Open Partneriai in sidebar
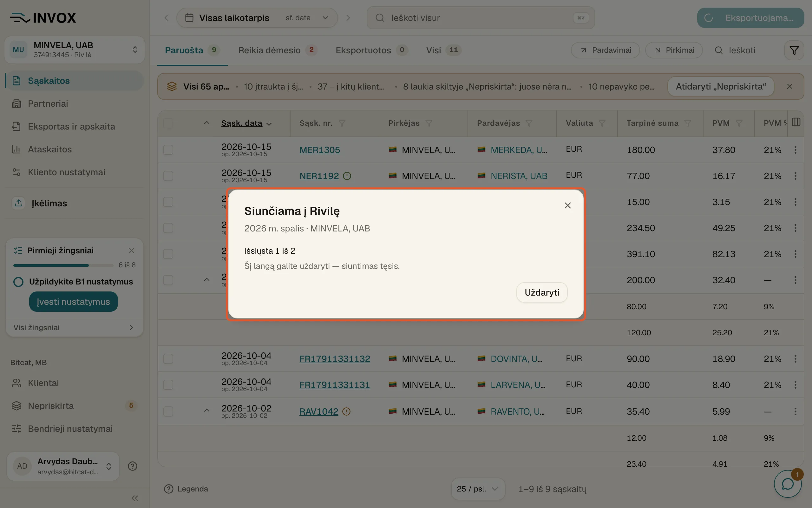This screenshot has height=508, width=812. [x=75, y=104]
